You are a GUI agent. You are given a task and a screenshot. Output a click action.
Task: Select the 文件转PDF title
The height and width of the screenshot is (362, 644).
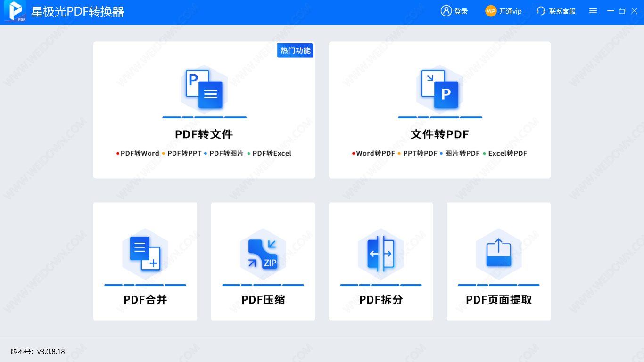tap(440, 134)
